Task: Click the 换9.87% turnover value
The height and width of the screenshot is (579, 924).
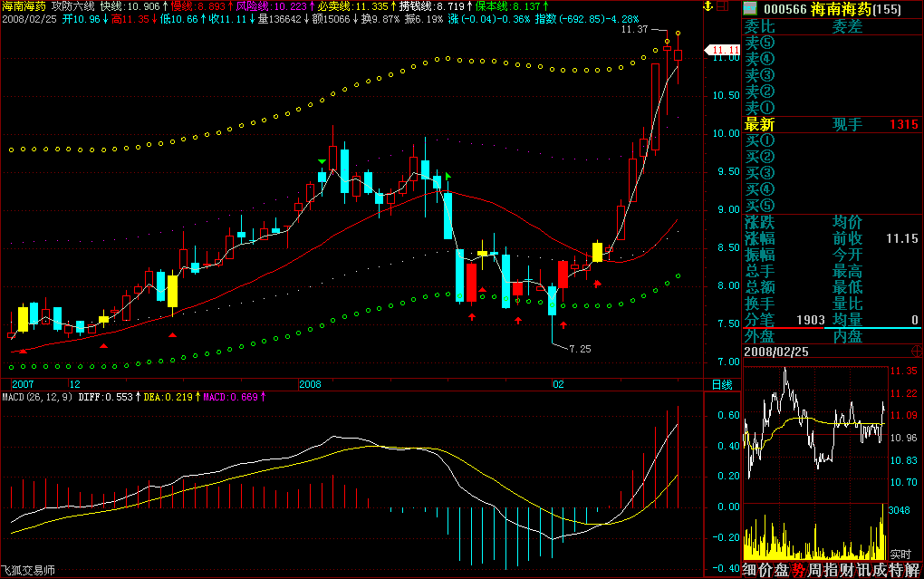Action: (380, 19)
